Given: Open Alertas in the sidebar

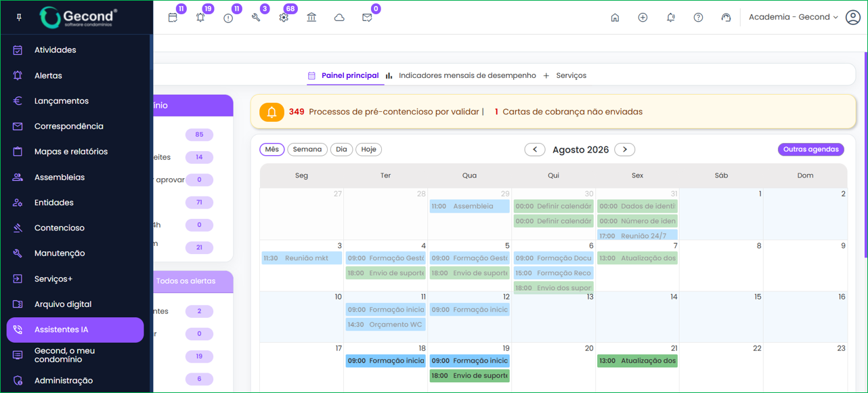Looking at the screenshot, I should [75, 76].
